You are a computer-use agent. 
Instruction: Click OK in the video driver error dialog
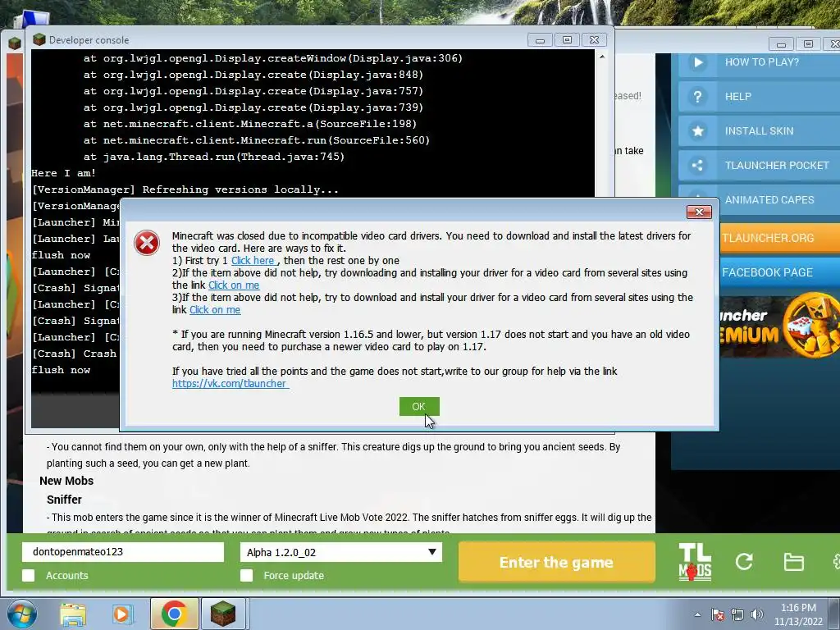[x=419, y=407]
